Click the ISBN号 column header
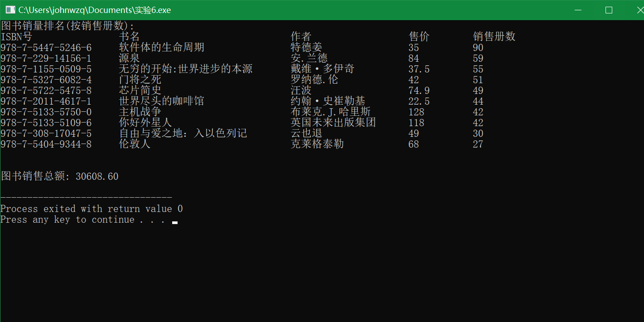644x322 pixels. [x=17, y=36]
